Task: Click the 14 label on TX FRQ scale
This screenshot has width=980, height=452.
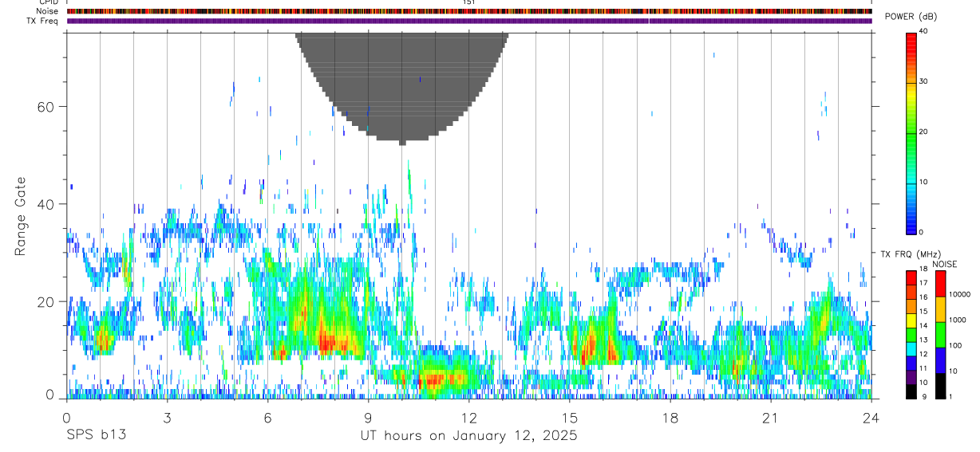Action: [x=923, y=325]
